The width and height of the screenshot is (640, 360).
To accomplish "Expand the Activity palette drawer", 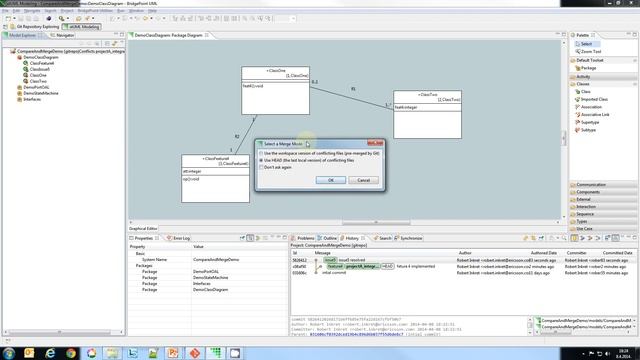I will click(x=603, y=77).
